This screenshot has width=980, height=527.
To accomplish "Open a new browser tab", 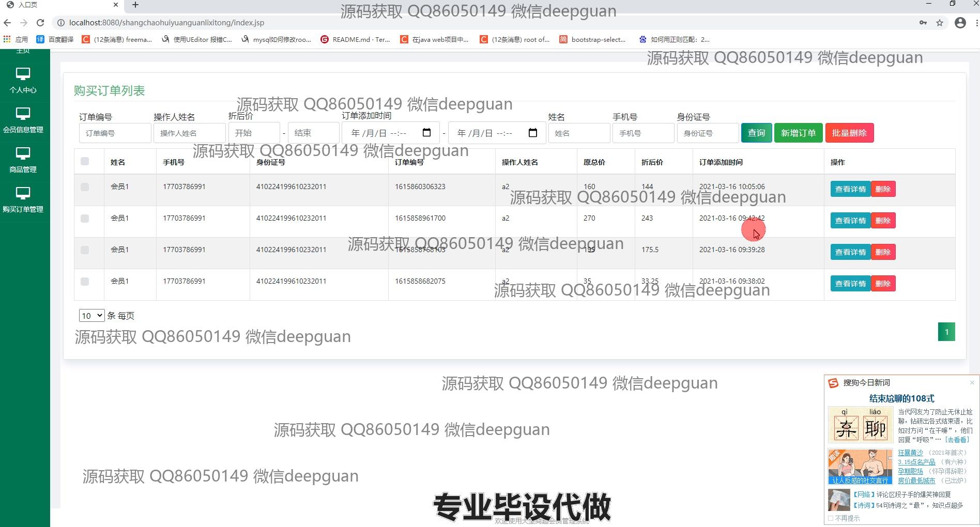I will coord(135,5).
